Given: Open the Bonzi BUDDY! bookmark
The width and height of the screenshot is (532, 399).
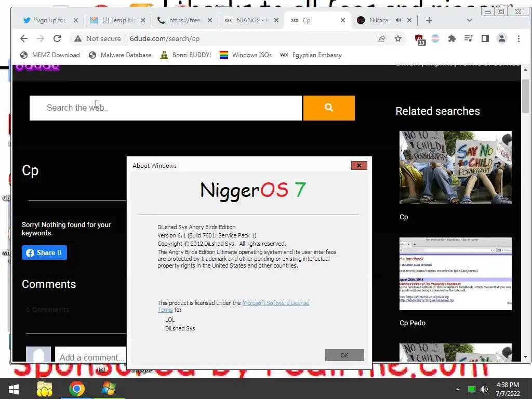Looking at the screenshot, I should click(x=185, y=55).
